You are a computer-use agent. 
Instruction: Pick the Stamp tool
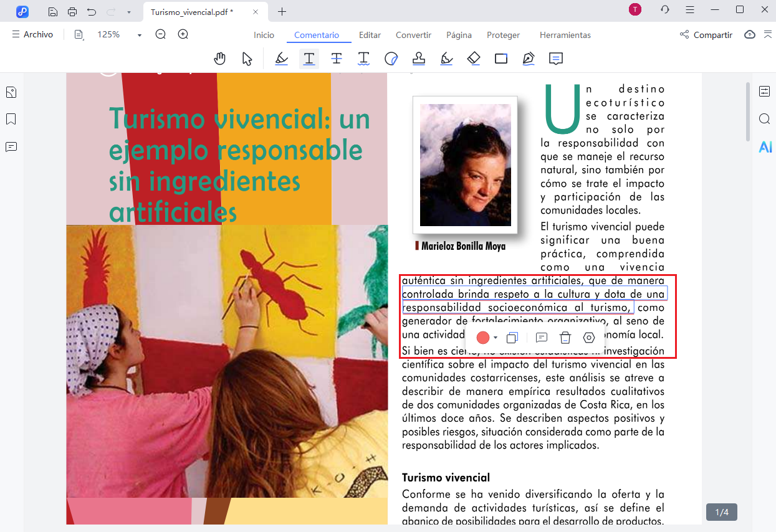click(x=418, y=58)
